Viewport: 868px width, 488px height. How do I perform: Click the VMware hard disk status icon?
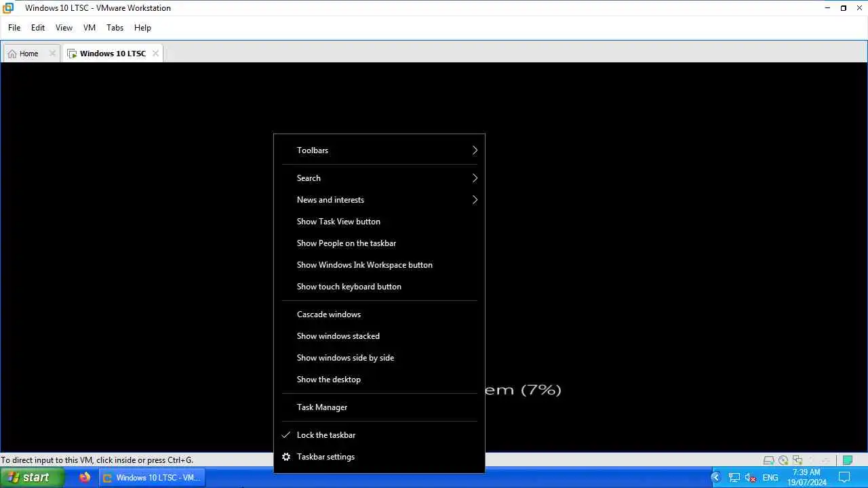coord(769,460)
